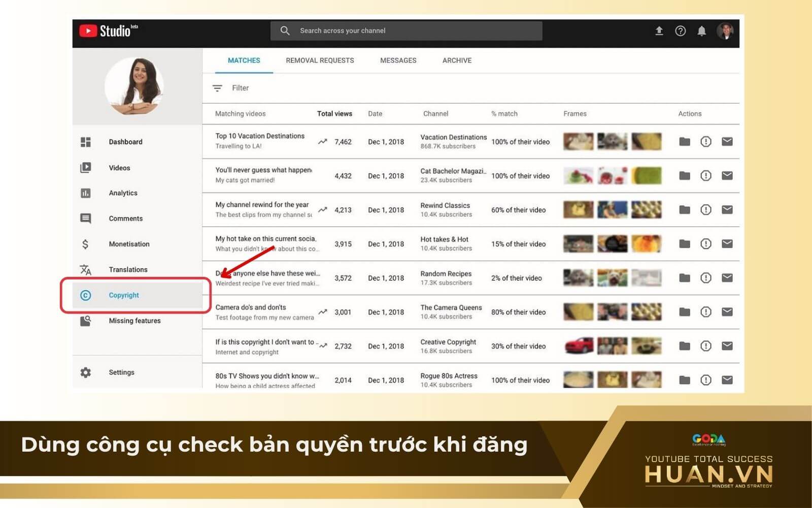This screenshot has height=508, width=812.
Task: Click the YouTube Studio logo
Action: click(109, 31)
